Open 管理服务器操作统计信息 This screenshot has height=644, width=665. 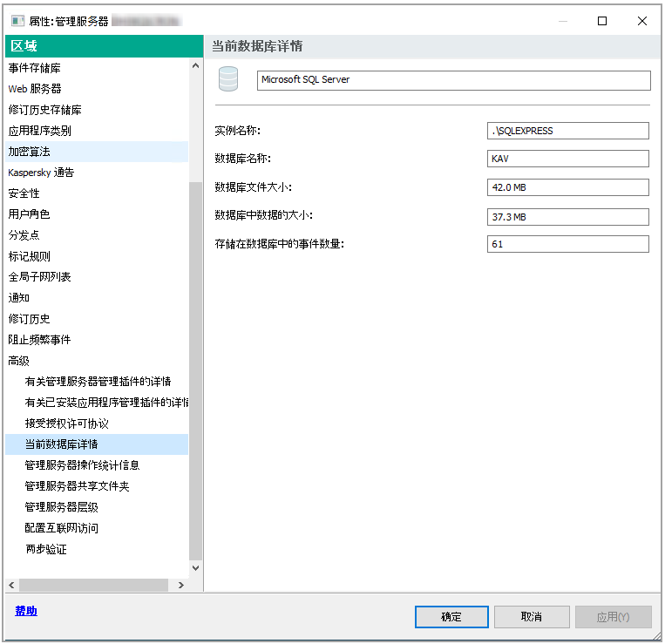[97, 465]
